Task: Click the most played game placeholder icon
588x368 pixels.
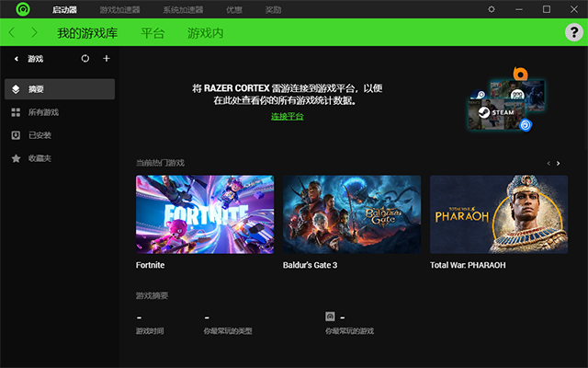Action: (x=330, y=316)
